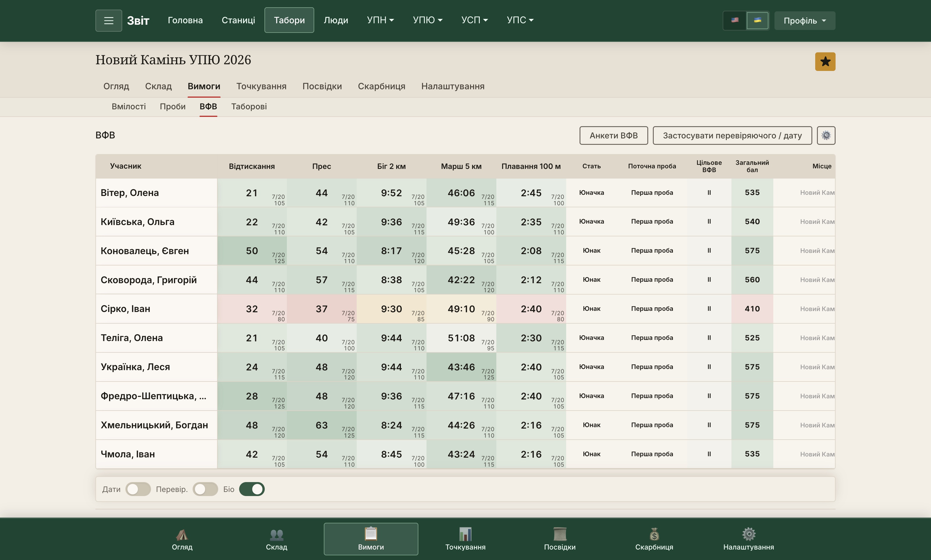Open the Таборові sub-tab
The image size is (931, 560).
point(249,106)
